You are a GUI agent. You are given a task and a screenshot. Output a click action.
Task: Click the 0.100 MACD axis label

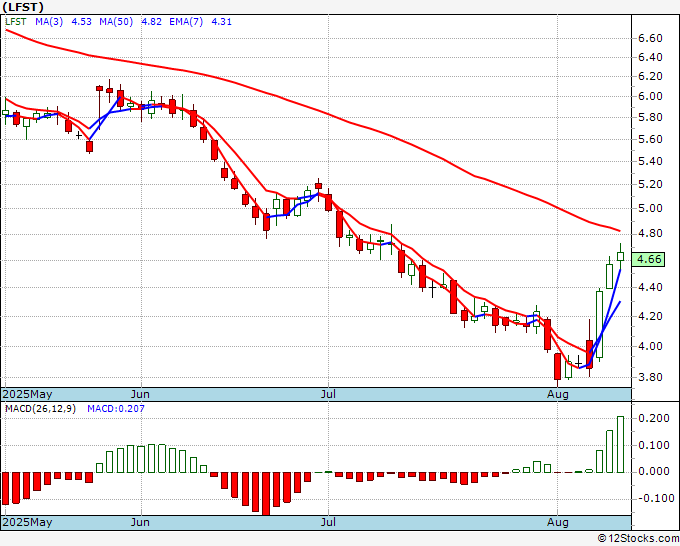pos(654,445)
